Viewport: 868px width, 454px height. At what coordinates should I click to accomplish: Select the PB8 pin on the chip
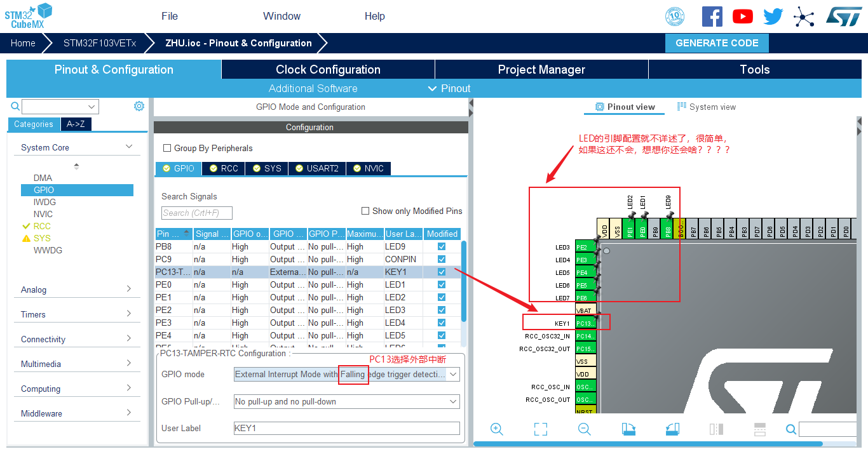pyautogui.click(x=667, y=228)
